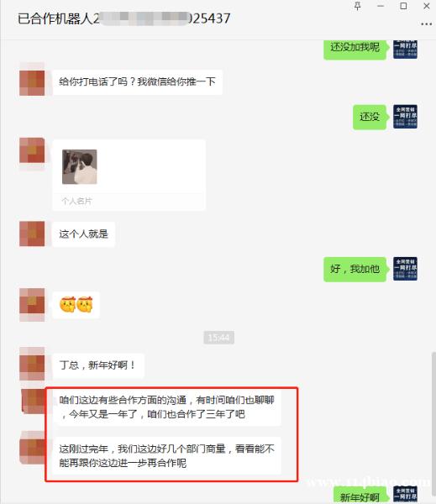Click the green bubble 新年好啊
Viewport: 436px width, 504px height.
point(360,496)
